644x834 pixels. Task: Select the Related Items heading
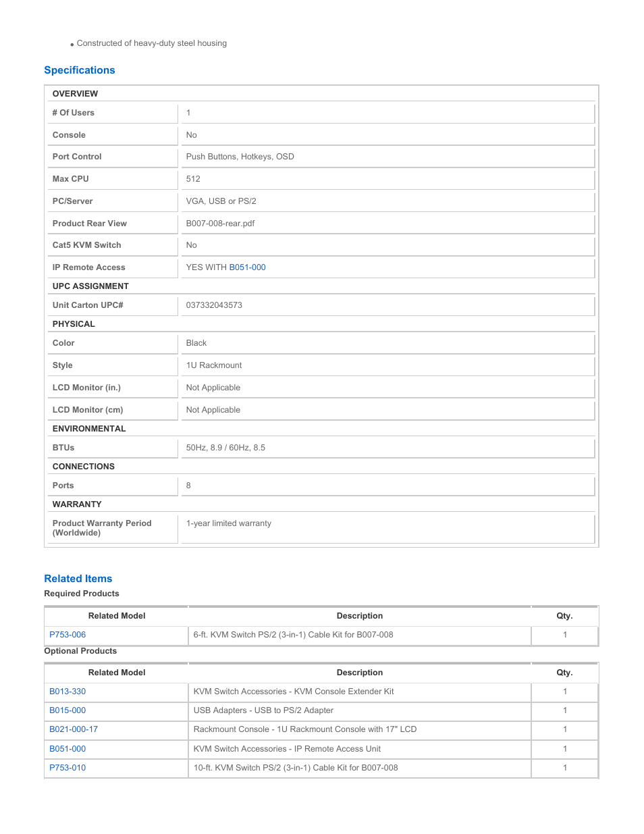pos(78,579)
